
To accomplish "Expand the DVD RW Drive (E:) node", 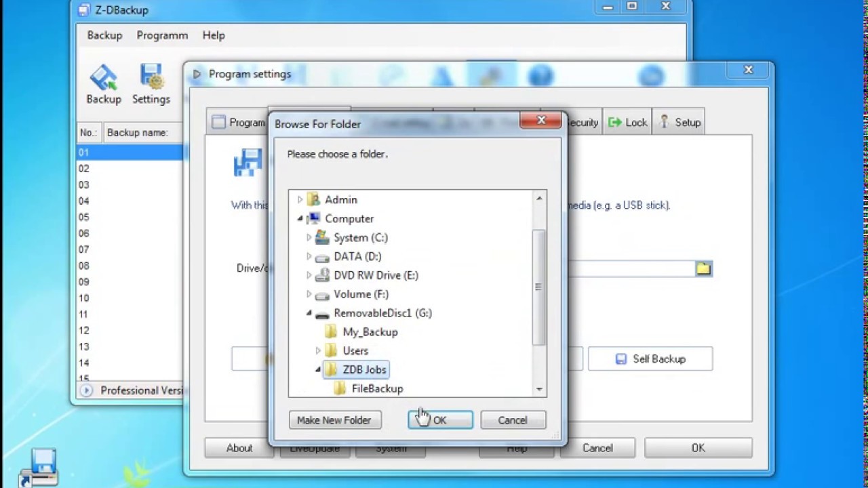I will tap(309, 275).
